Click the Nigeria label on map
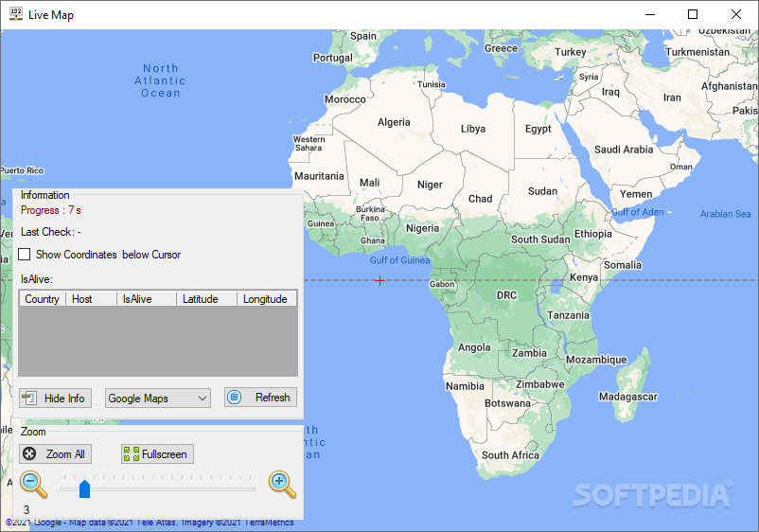 click(423, 228)
